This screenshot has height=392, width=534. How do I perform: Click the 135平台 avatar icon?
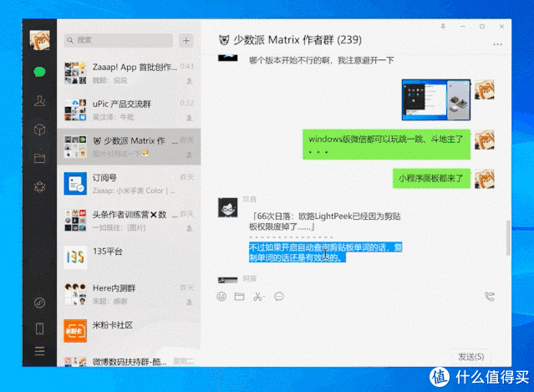(75, 257)
